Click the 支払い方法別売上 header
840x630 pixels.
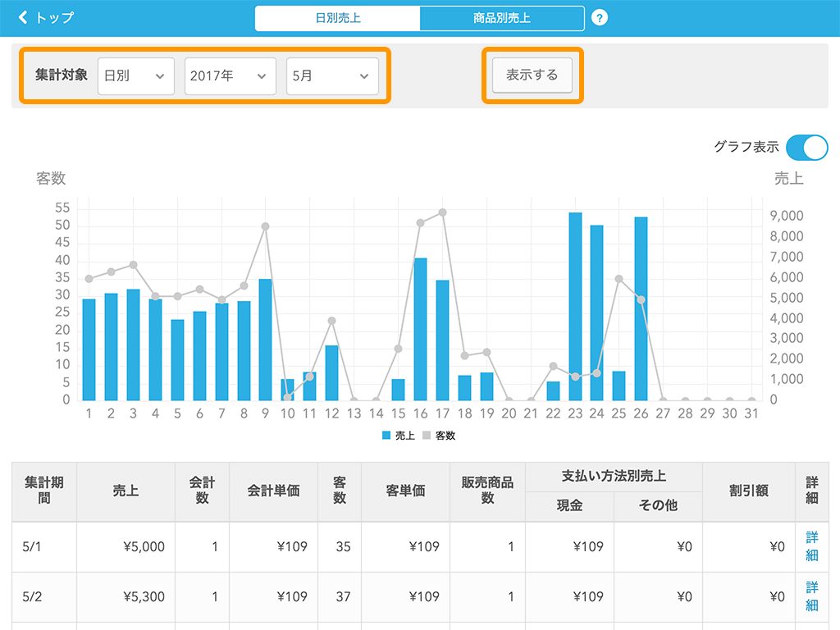click(614, 477)
